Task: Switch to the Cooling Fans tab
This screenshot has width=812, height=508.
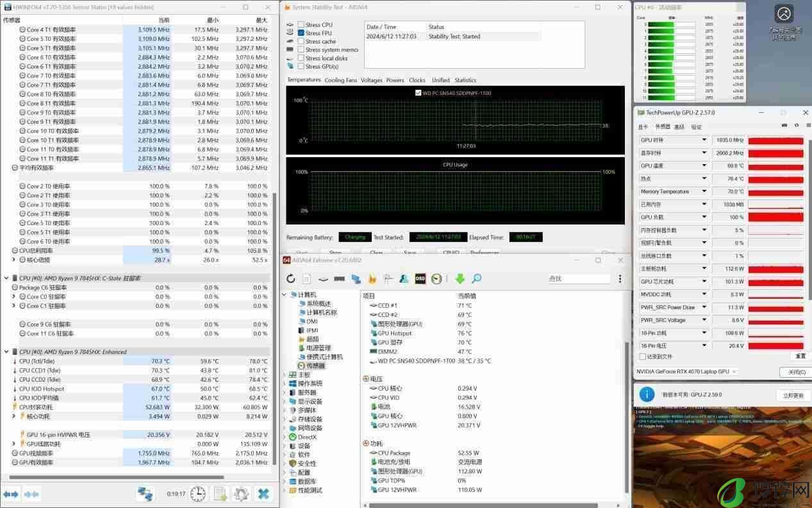Action: click(340, 80)
